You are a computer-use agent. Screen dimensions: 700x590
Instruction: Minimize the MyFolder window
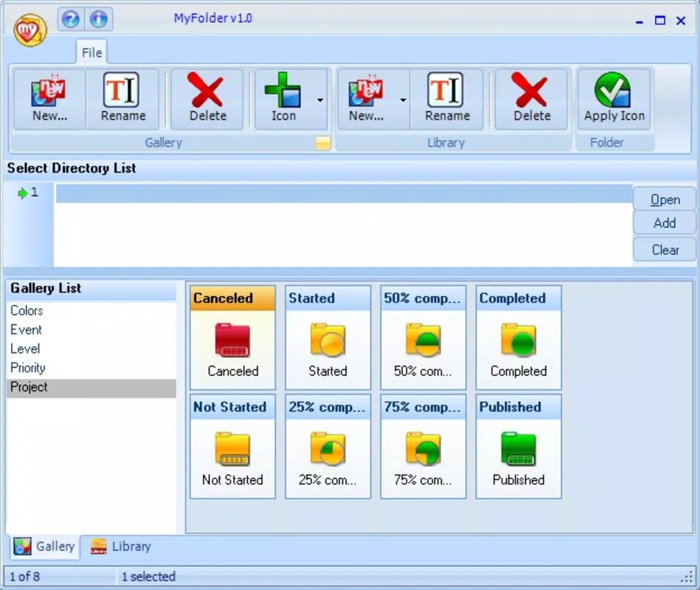click(x=640, y=21)
